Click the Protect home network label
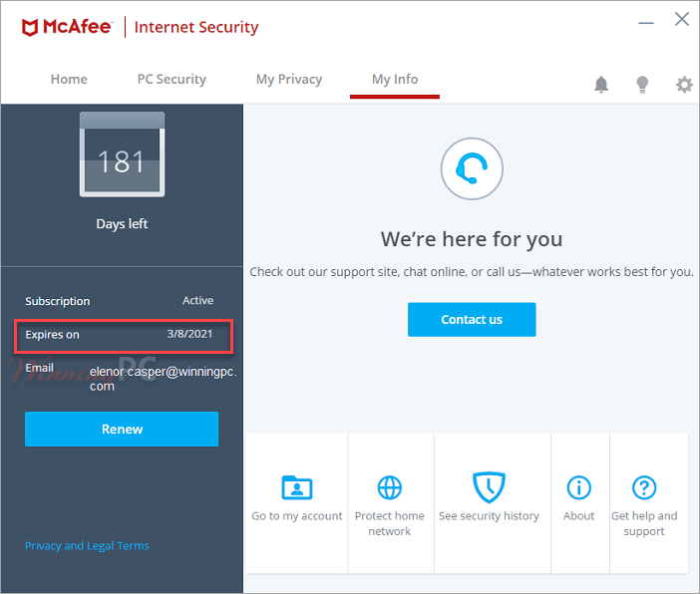The height and width of the screenshot is (594, 700). pos(390,523)
